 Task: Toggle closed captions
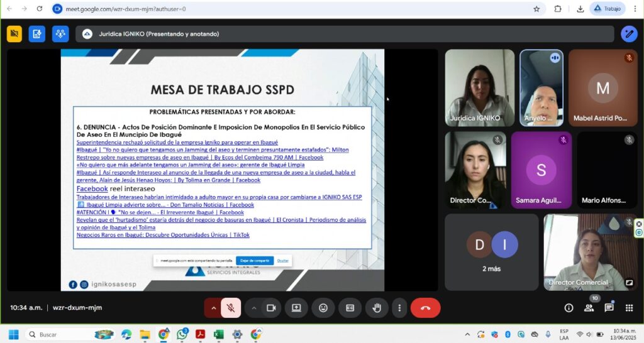click(350, 308)
